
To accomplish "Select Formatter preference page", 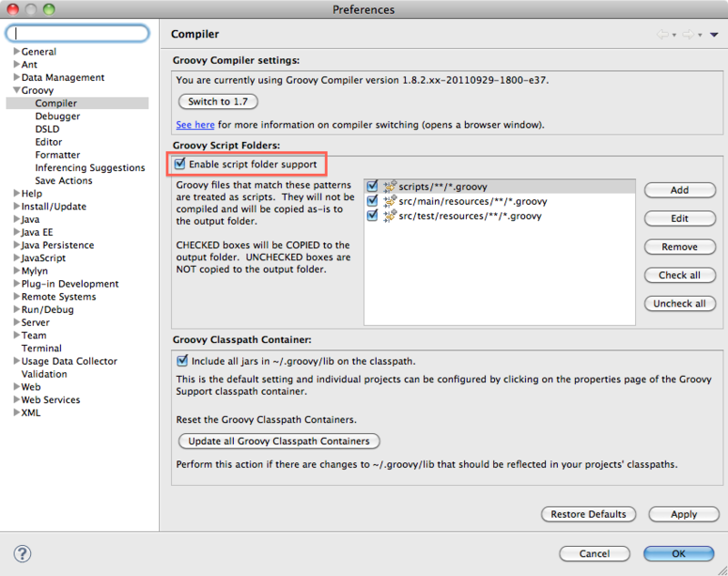I will pos(57,155).
